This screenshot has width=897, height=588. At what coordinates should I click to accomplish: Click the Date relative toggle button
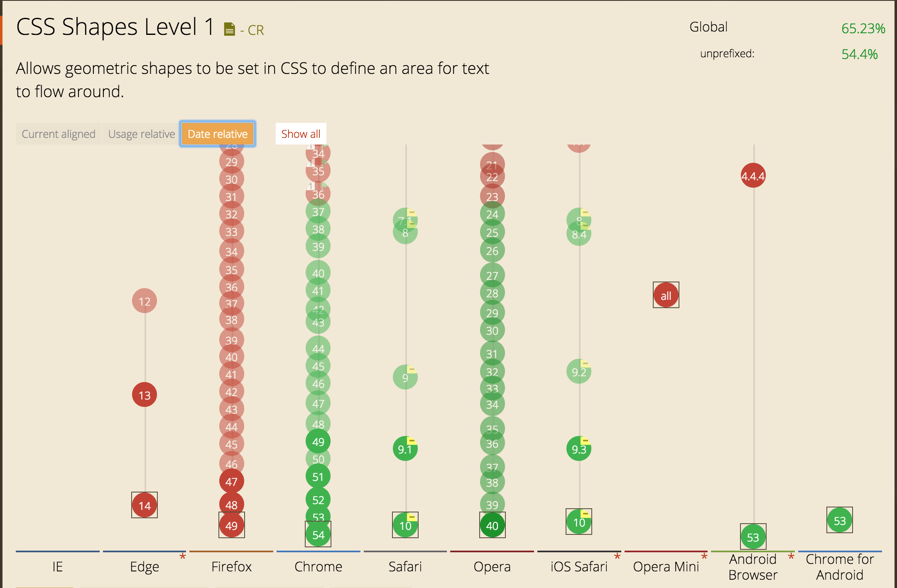pyautogui.click(x=217, y=134)
